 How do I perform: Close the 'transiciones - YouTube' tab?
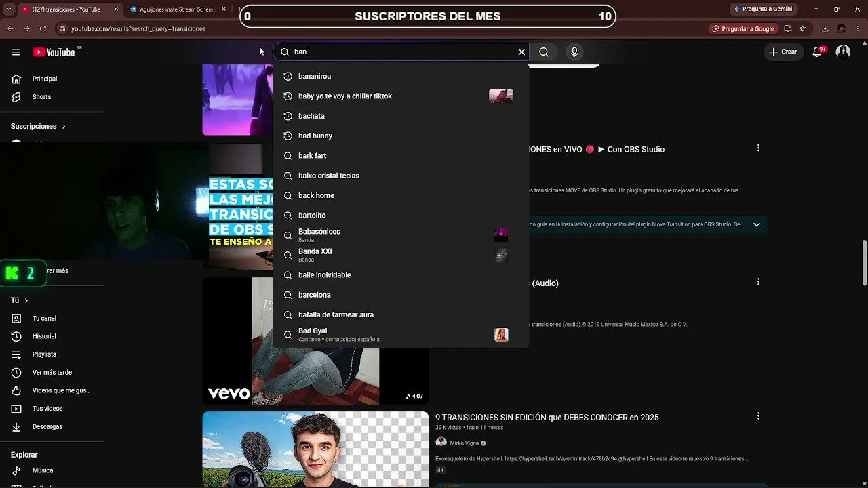[x=116, y=9]
